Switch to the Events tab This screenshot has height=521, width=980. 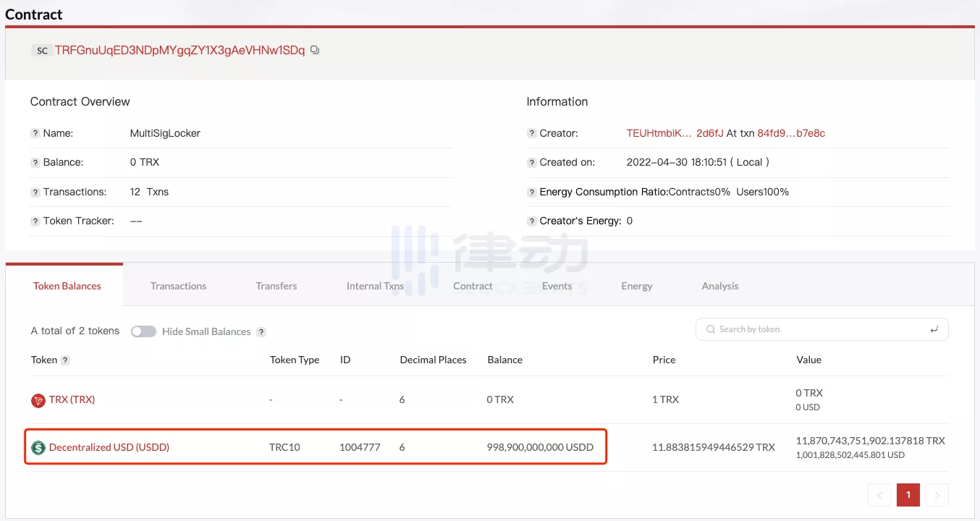(x=557, y=286)
